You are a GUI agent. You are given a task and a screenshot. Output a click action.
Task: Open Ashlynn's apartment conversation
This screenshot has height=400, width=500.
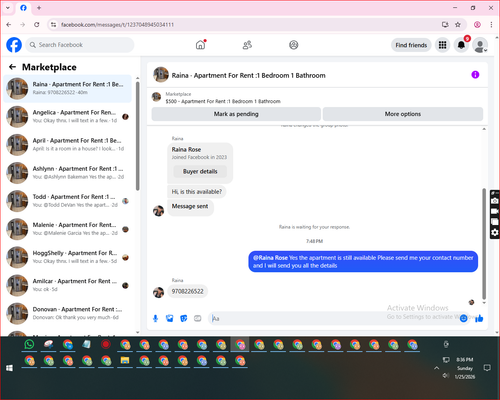click(68, 173)
